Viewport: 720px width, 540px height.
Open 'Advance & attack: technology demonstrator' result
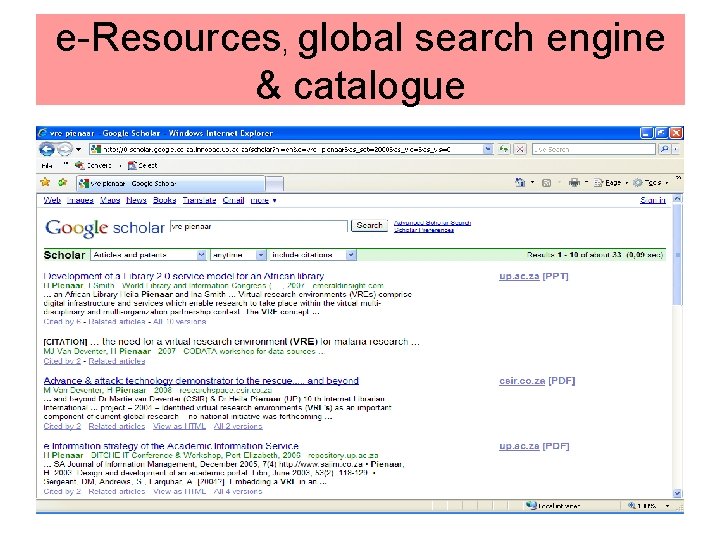[x=201, y=381]
